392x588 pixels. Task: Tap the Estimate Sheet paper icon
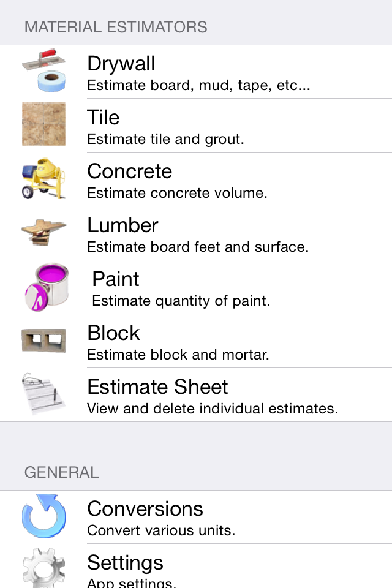click(x=44, y=393)
